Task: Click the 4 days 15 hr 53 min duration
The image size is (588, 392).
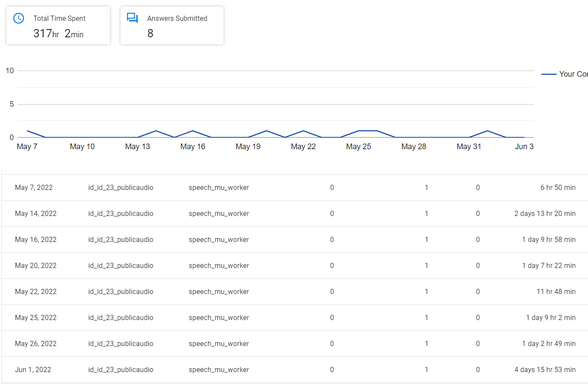Action: [545, 370]
